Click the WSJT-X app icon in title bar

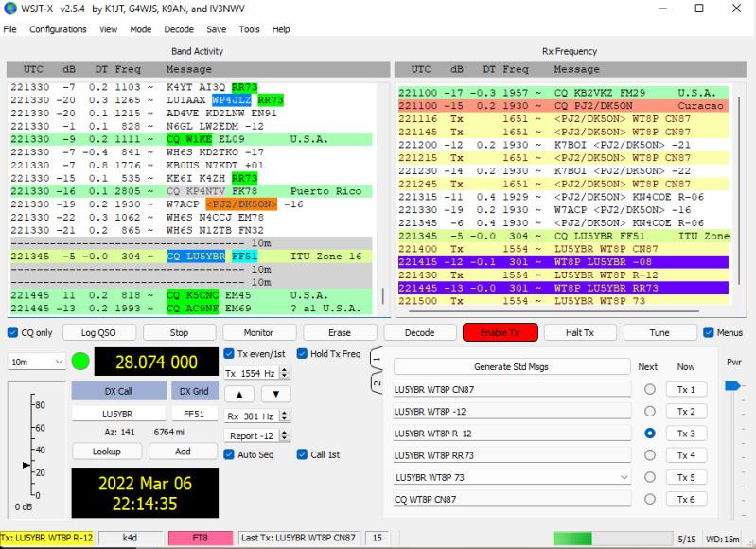point(9,9)
